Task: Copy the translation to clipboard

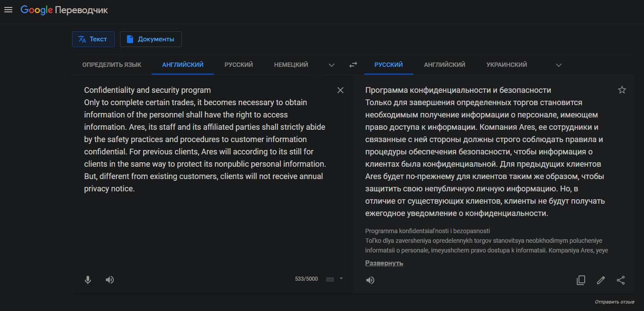Action: click(x=581, y=280)
